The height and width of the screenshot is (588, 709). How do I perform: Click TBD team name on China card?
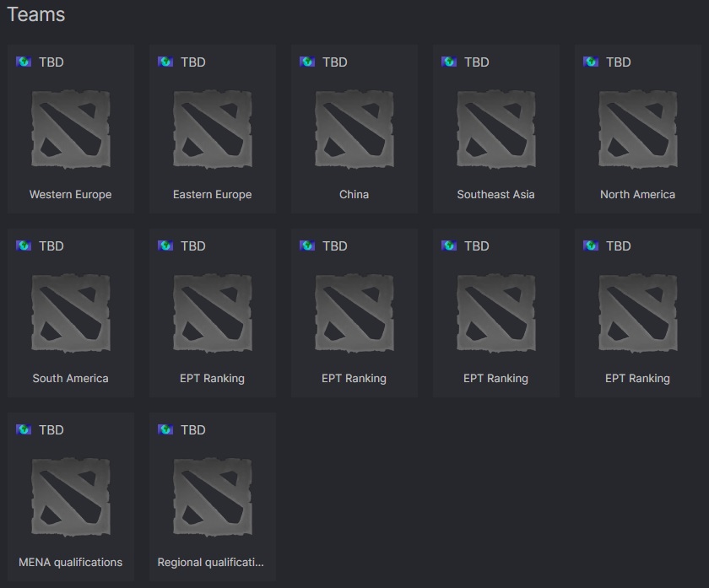coord(334,62)
